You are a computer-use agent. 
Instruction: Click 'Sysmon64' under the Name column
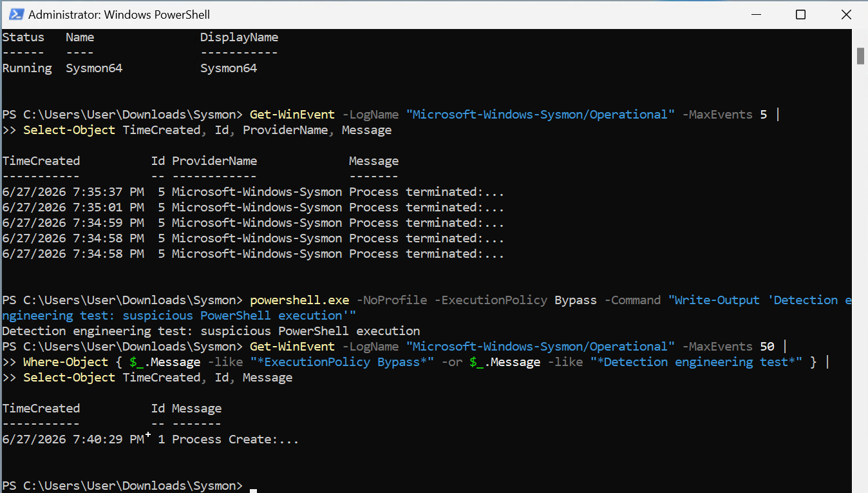(94, 68)
